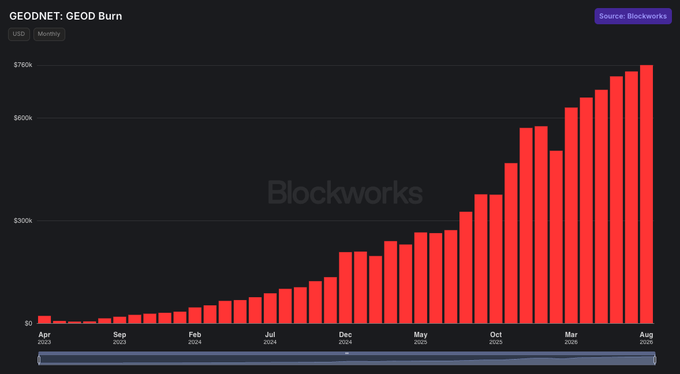Click the May 2025 axis label

coord(420,338)
